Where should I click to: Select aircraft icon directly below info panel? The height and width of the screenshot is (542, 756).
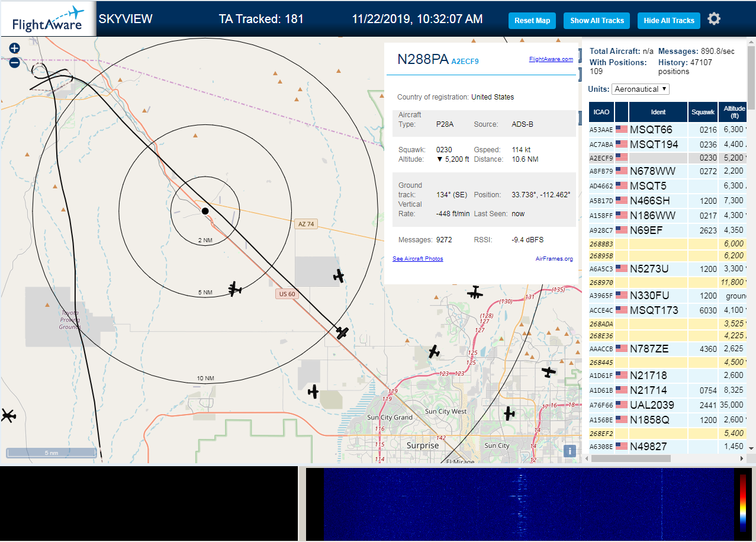click(475, 293)
